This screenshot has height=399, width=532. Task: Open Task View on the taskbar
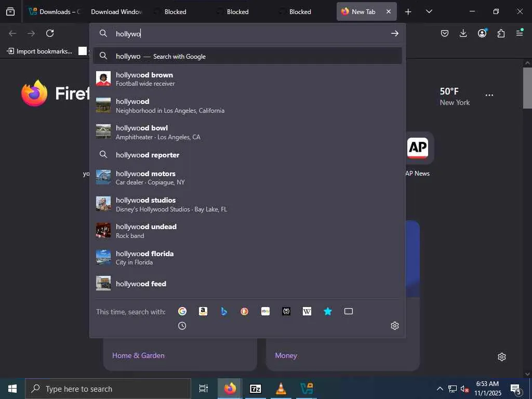pyautogui.click(x=204, y=389)
